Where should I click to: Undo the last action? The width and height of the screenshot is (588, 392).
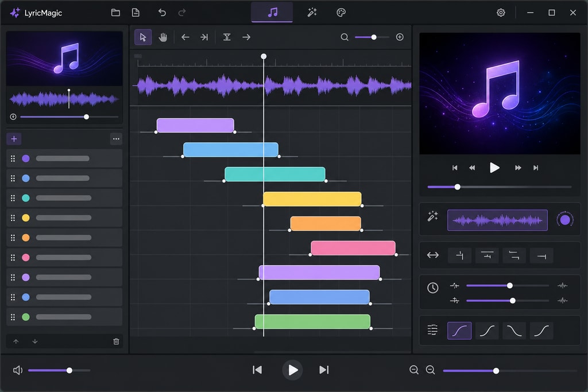162,13
